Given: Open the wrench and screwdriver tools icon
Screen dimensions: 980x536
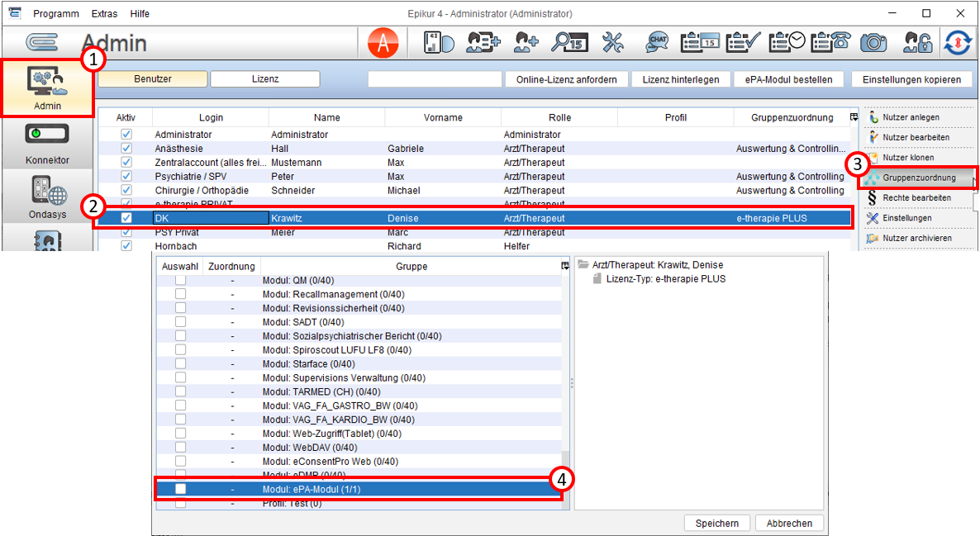Looking at the screenshot, I should coord(612,42).
